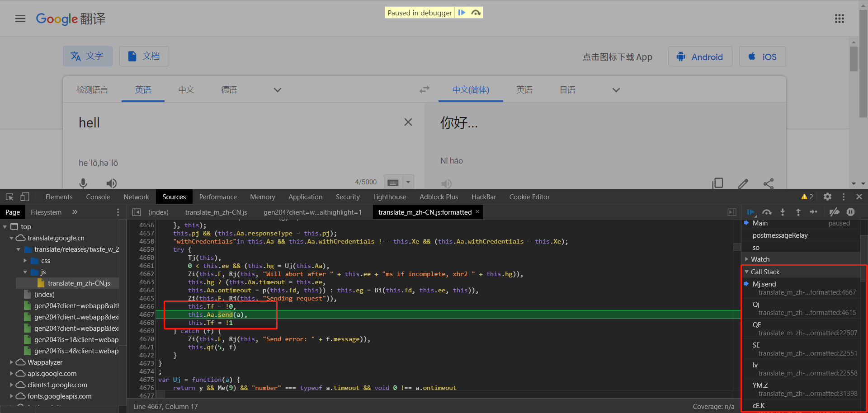Click the microphone voice input icon
This screenshot has height=413, width=868.
point(83,183)
